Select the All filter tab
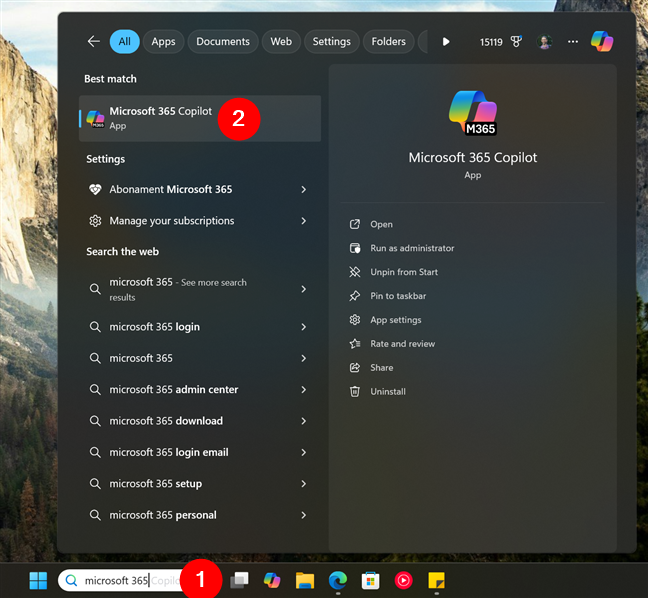This screenshot has height=598, width=648. coord(124,41)
